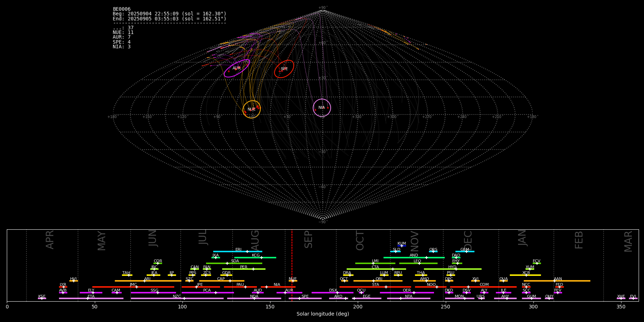Image resolution: width=644 pixels, height=322 pixels.
Task: Click the 'SPE: 4' count in legend
Action: coord(122,42)
